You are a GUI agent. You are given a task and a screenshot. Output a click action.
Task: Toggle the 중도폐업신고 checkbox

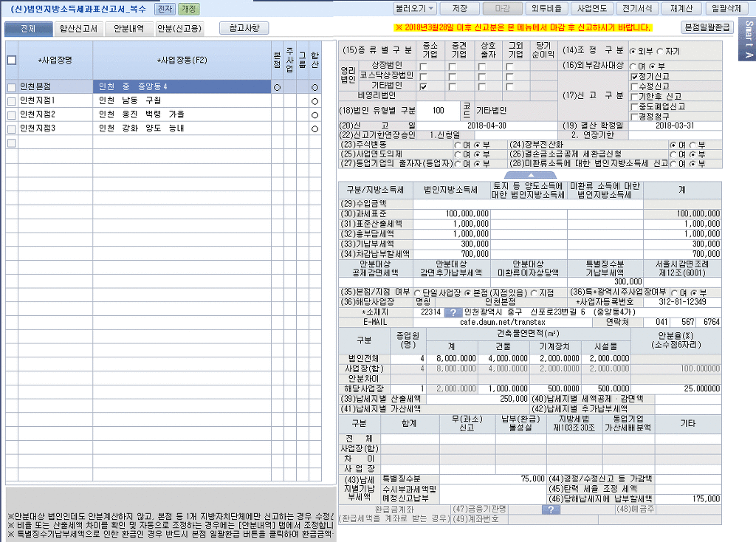[634, 106]
